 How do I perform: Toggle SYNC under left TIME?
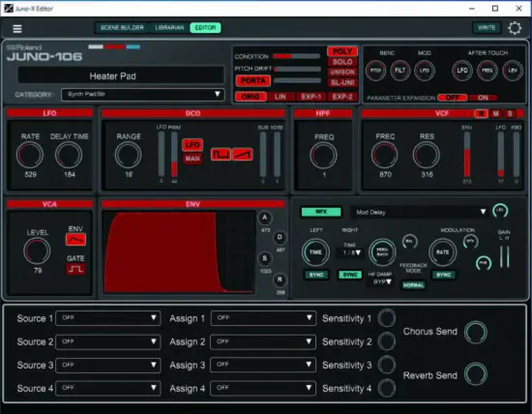tap(316, 275)
